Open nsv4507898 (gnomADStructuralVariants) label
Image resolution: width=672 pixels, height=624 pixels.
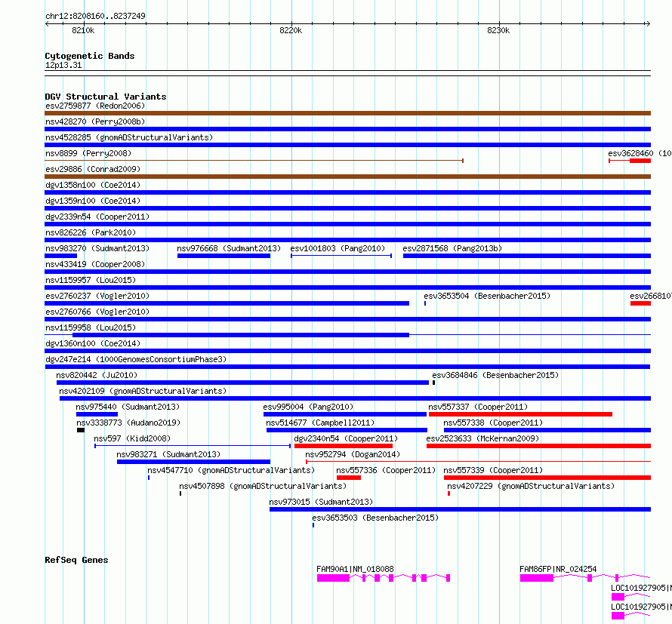(263, 486)
